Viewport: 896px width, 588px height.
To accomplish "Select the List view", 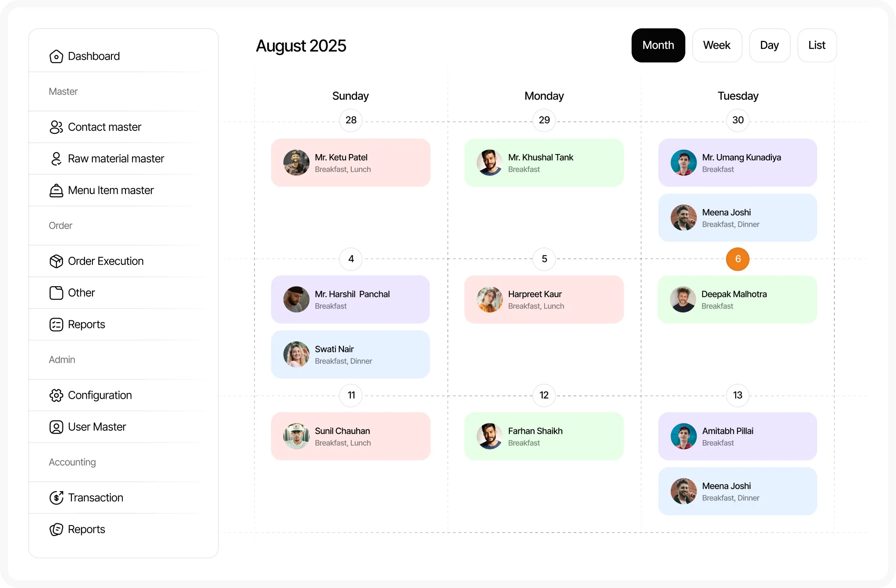I will 817,45.
